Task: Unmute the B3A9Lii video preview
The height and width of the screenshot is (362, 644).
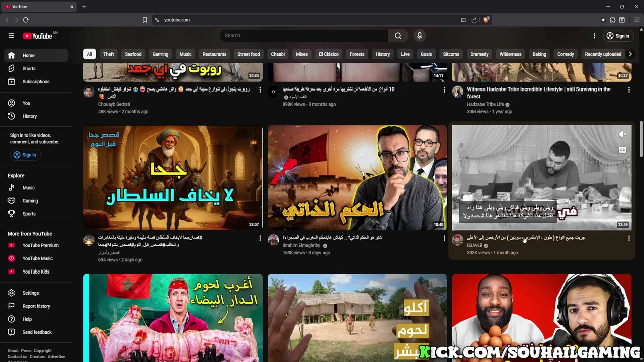Action: click(x=622, y=134)
